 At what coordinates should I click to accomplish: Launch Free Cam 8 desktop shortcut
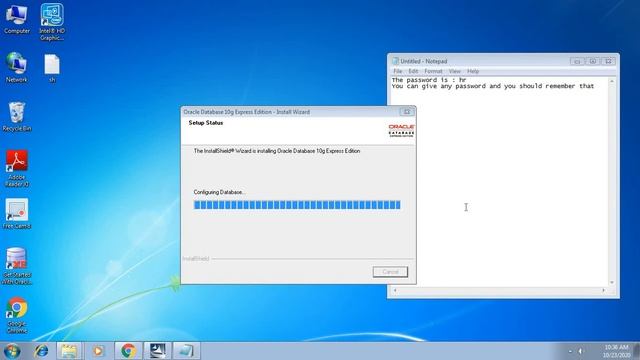(x=17, y=213)
